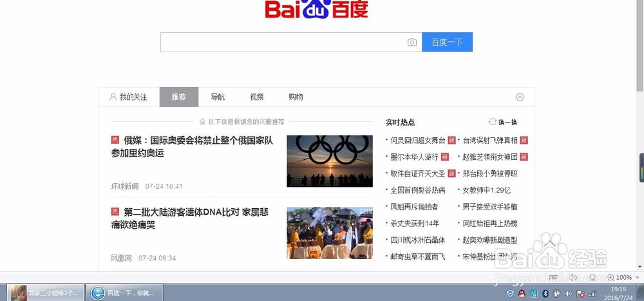Open hot topic 凤姐再斥偷拍者
Viewport: 644px width, 301px height.
(x=414, y=206)
